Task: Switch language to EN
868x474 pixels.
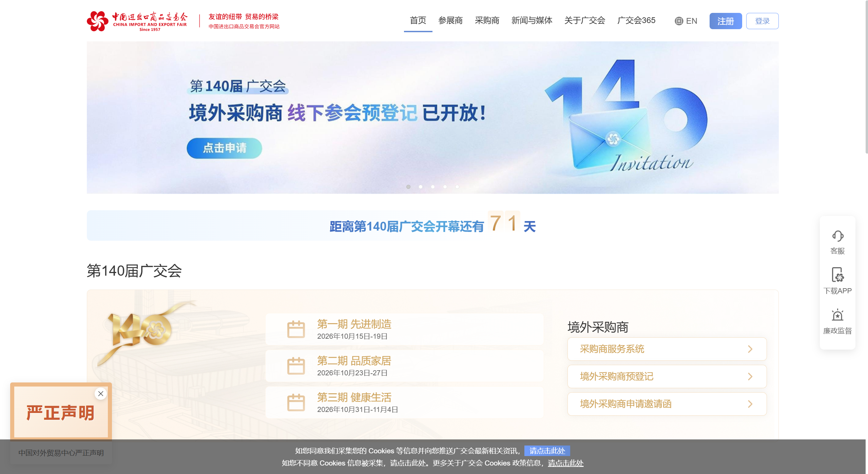Action: pos(691,21)
